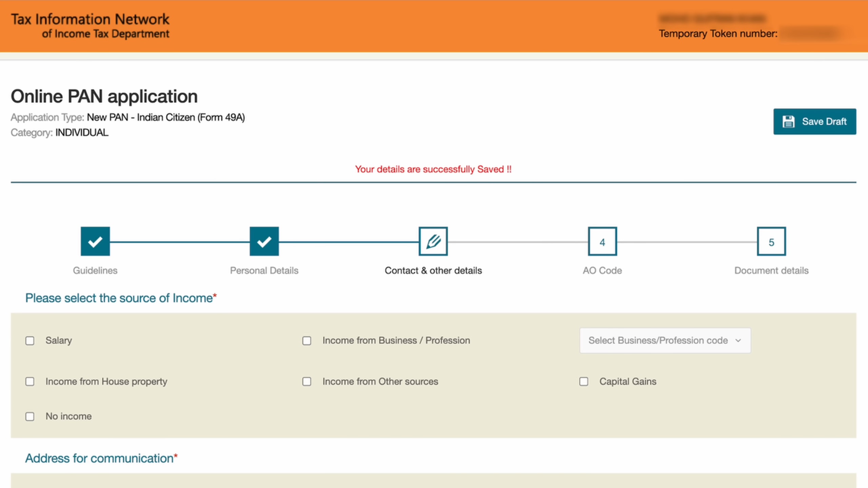The height and width of the screenshot is (488, 868).
Task: Check Income from House property
Action: pyautogui.click(x=30, y=382)
